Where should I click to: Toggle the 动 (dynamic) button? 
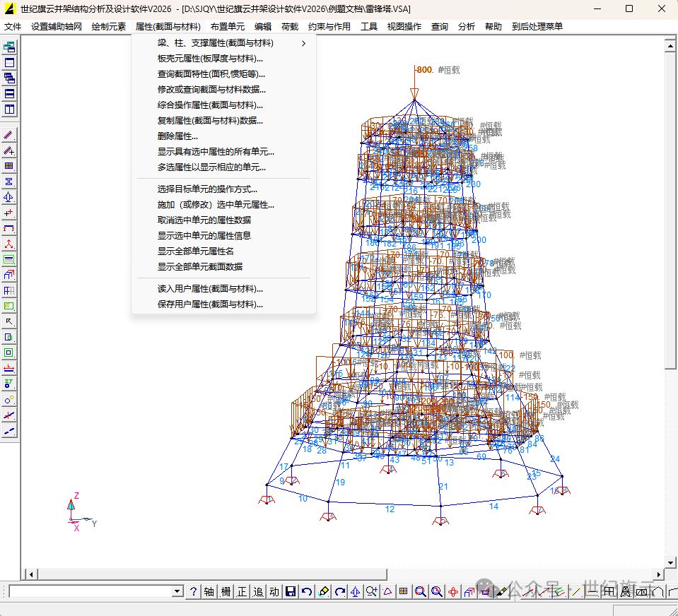pyautogui.click(x=274, y=591)
